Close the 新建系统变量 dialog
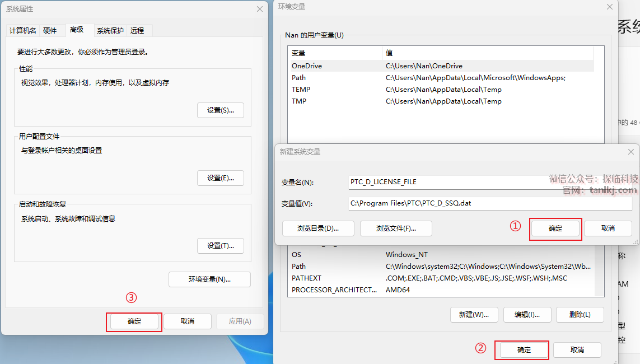Viewport: 640px width, 364px height. (630, 152)
